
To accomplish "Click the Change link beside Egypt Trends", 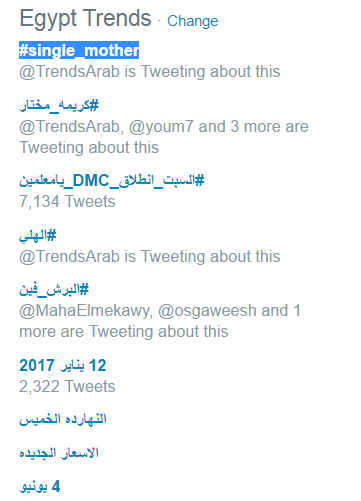I will [x=193, y=21].
